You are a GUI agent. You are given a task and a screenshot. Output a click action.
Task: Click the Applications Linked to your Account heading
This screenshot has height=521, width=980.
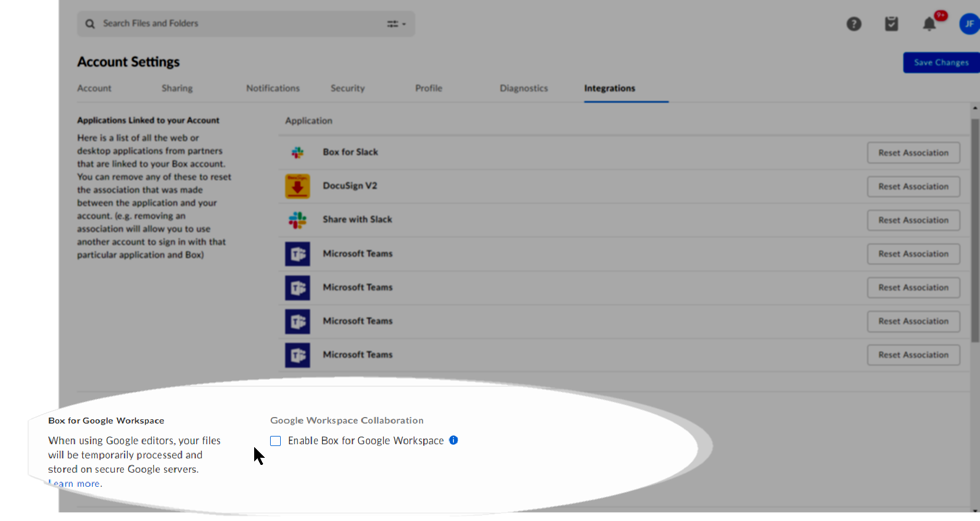coord(148,120)
